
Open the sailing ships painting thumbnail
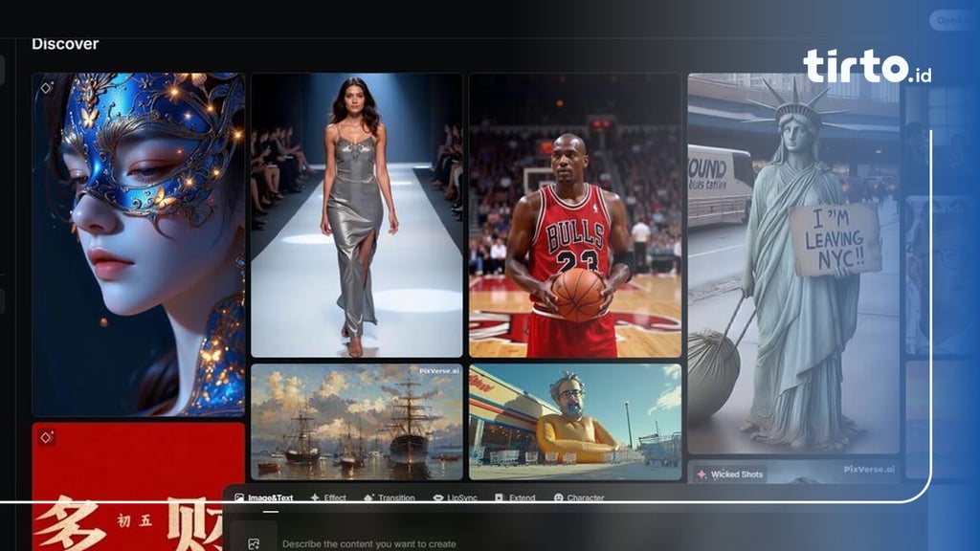click(x=356, y=422)
